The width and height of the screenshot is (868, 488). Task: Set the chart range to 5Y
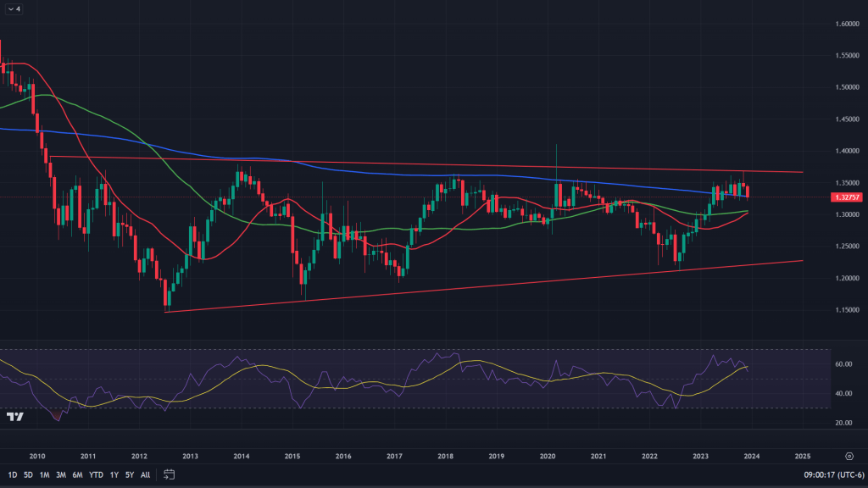point(129,474)
